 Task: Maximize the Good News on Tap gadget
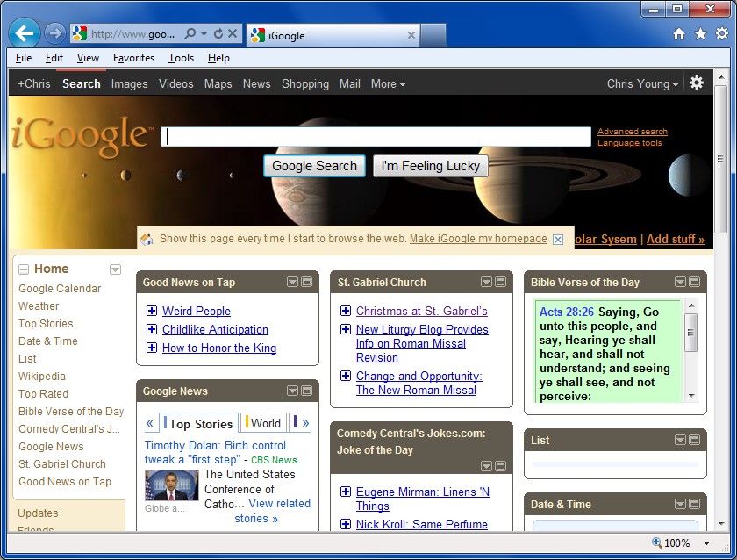pos(307,282)
